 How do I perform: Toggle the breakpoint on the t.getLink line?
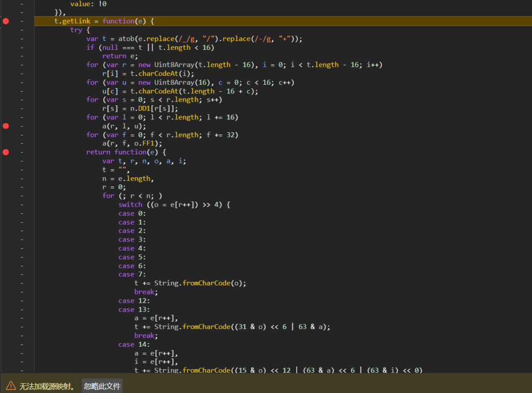[x=6, y=21]
